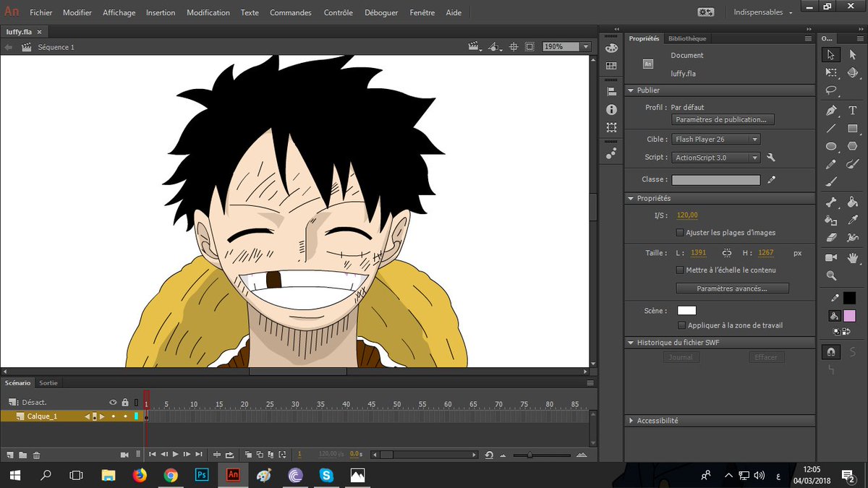This screenshot has height=488, width=868.
Task: Select the Pencil tool
Action: point(831,164)
